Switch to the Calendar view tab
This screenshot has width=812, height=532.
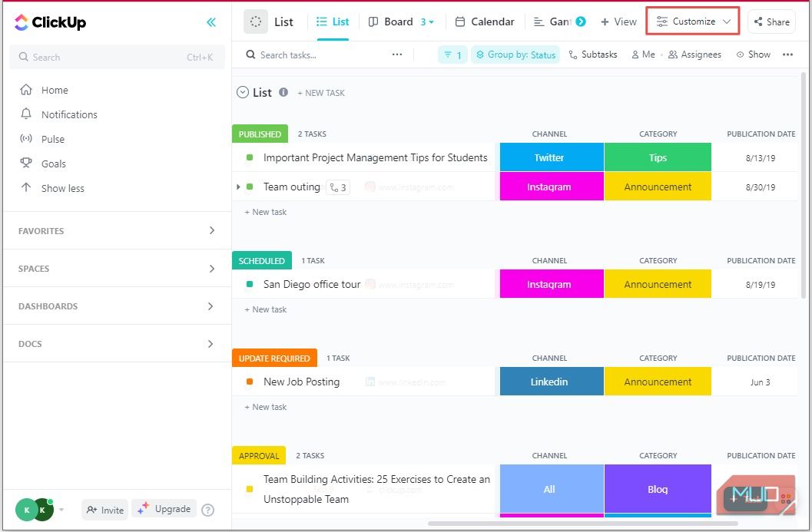(484, 21)
